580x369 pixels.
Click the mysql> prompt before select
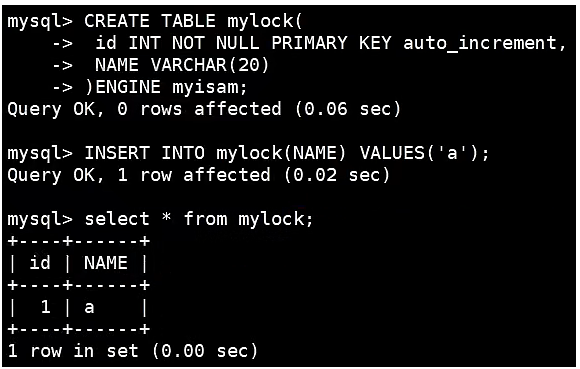[x=40, y=219]
